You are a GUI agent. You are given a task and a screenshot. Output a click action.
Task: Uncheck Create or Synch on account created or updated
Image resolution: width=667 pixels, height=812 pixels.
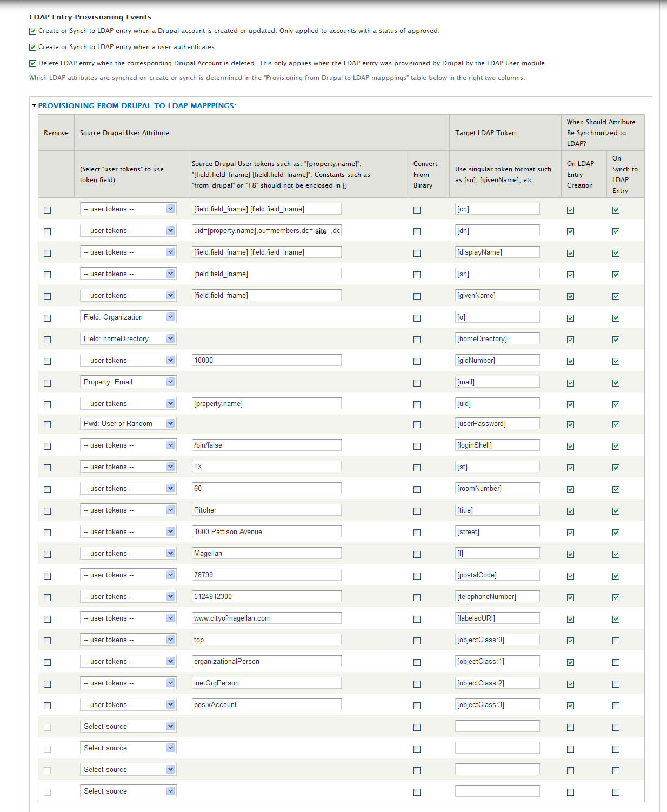click(33, 31)
